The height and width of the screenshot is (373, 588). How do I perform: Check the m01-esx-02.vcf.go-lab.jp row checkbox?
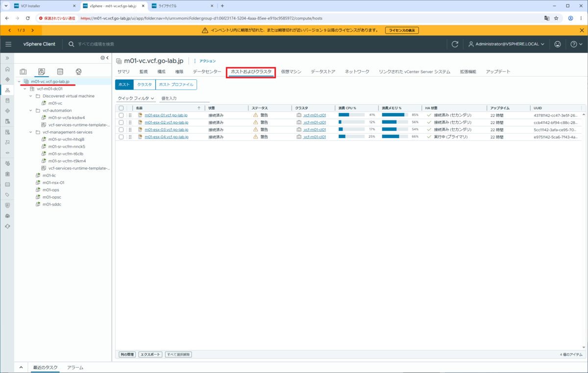pyautogui.click(x=121, y=122)
